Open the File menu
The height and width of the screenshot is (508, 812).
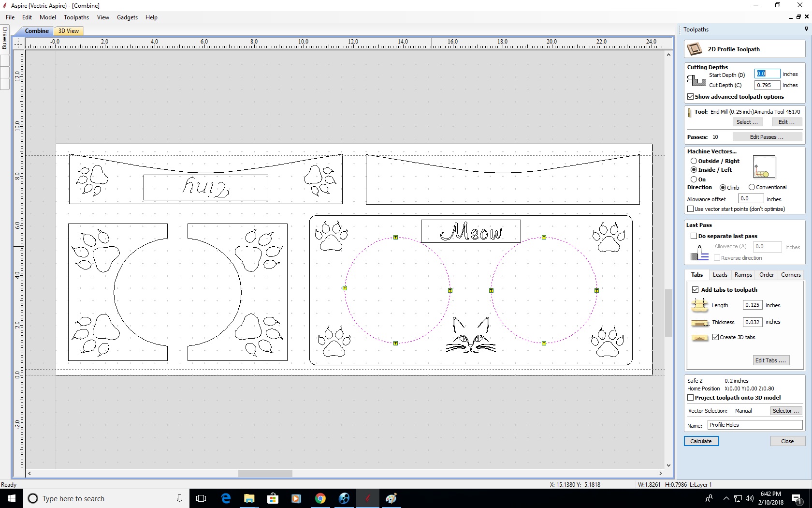coord(10,17)
